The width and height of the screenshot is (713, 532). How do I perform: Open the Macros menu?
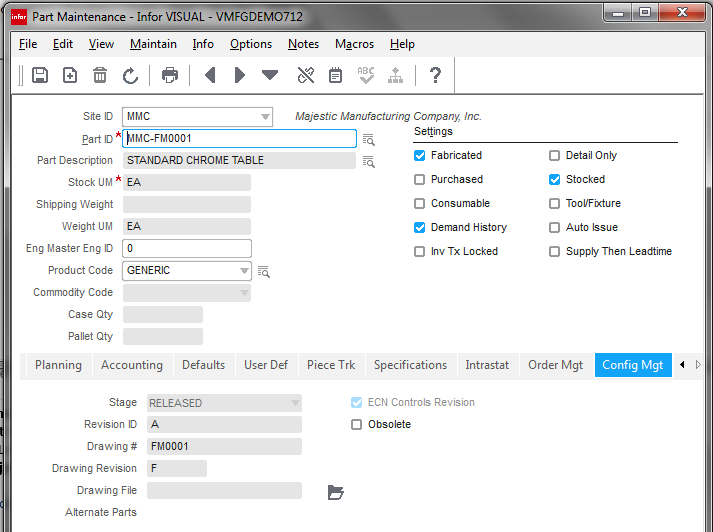point(354,44)
